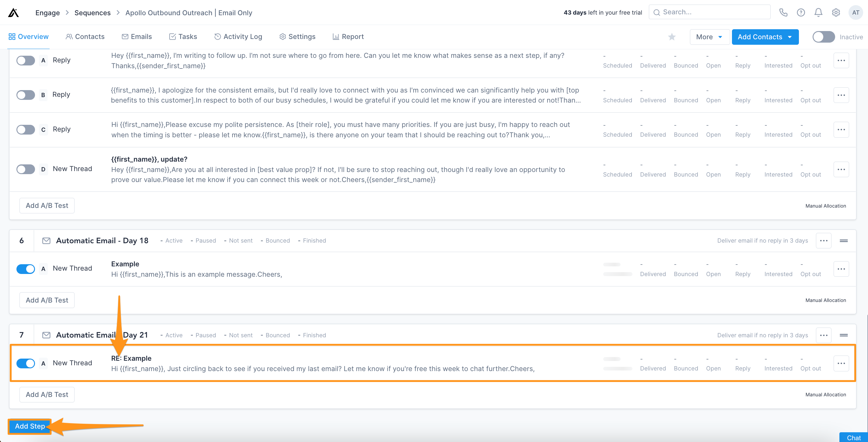Open options for Example email variant

coord(841,269)
